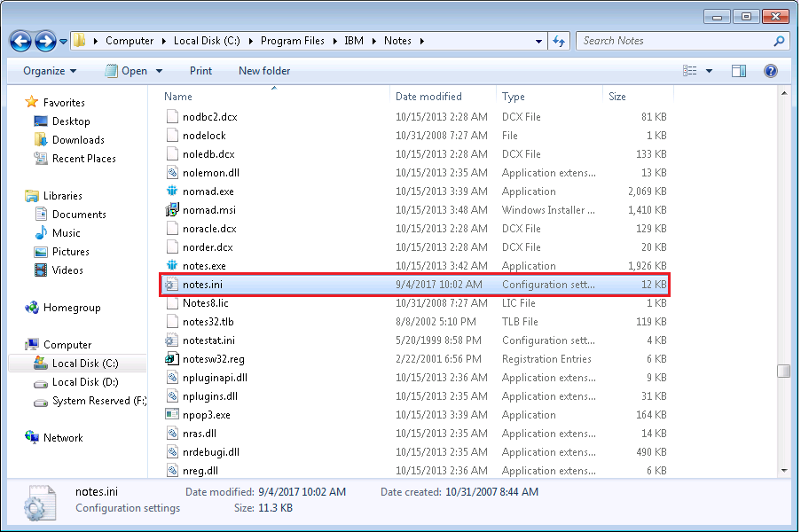Go back with the Back arrow button

click(x=21, y=41)
